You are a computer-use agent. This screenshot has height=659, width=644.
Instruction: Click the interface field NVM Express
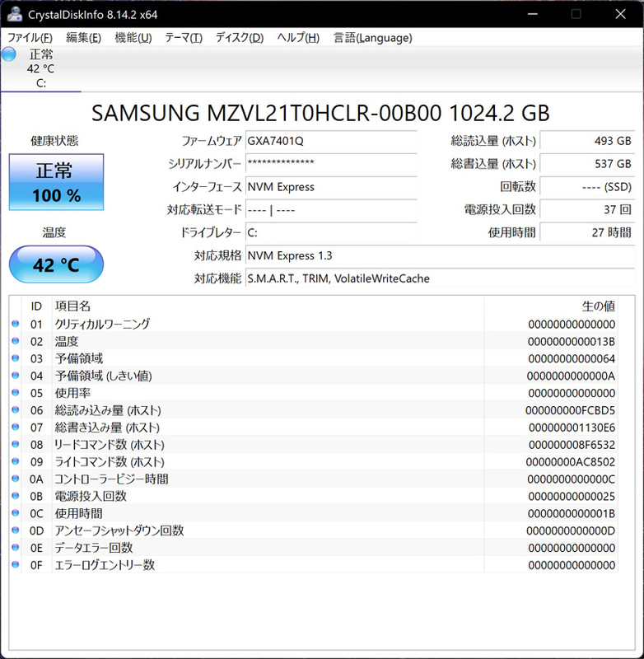pyautogui.click(x=331, y=187)
